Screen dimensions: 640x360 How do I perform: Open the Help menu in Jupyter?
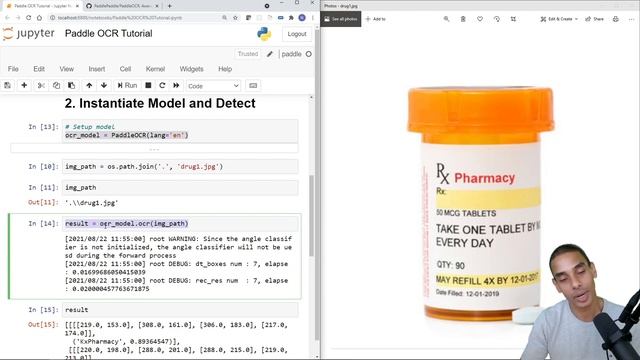(x=225, y=69)
